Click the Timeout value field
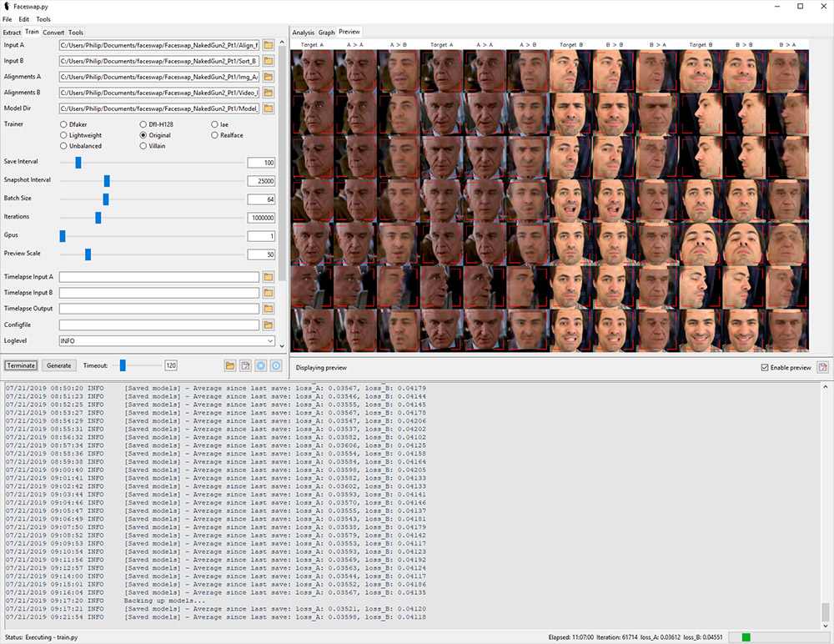Viewport: 834px width, 644px height. tap(171, 365)
